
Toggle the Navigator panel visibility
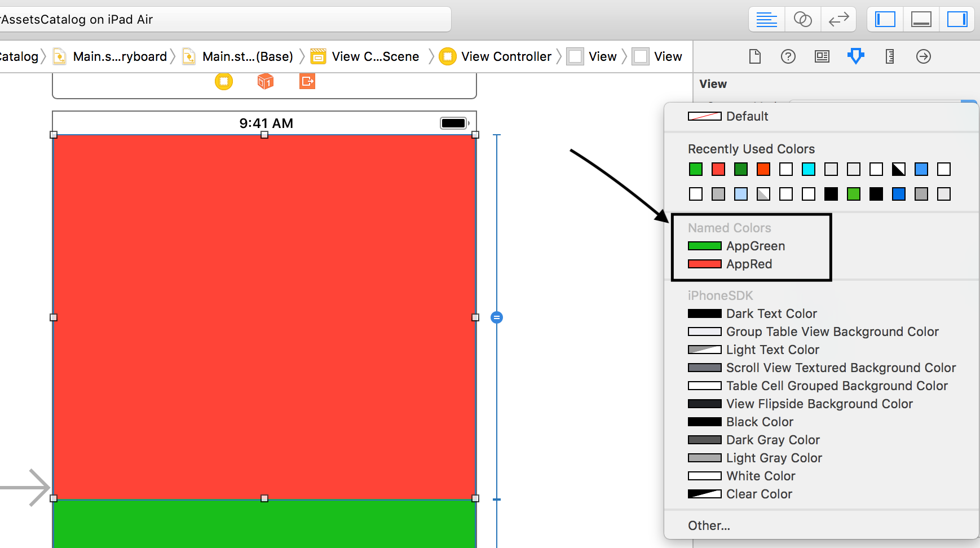pos(885,20)
